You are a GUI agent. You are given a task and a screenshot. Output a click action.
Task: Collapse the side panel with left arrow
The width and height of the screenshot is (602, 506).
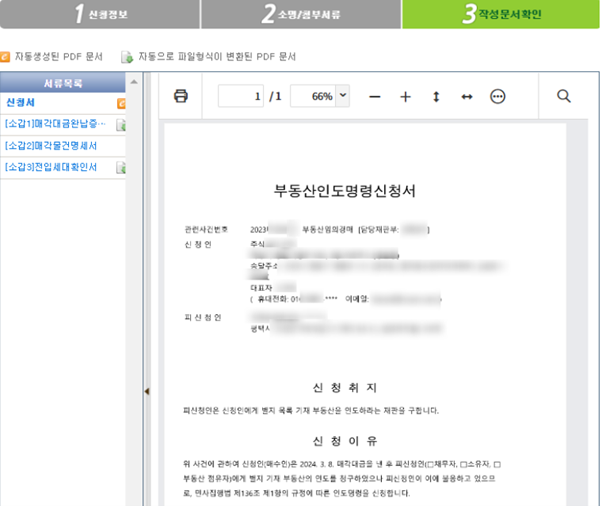[x=148, y=392]
